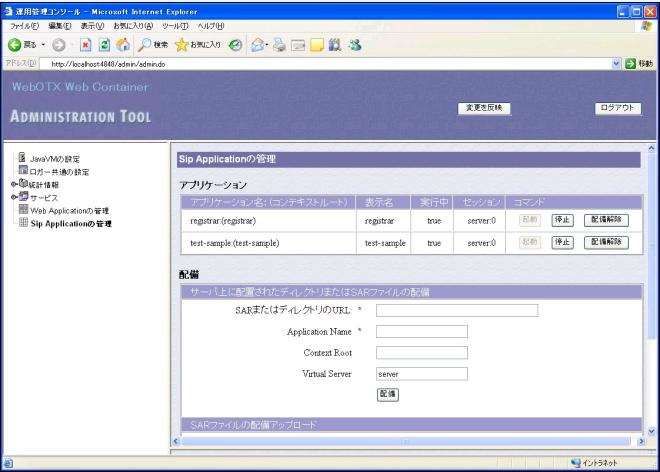Viewport: 660px width, 472px height.
Task: Open the View menu
Action: 92,26
